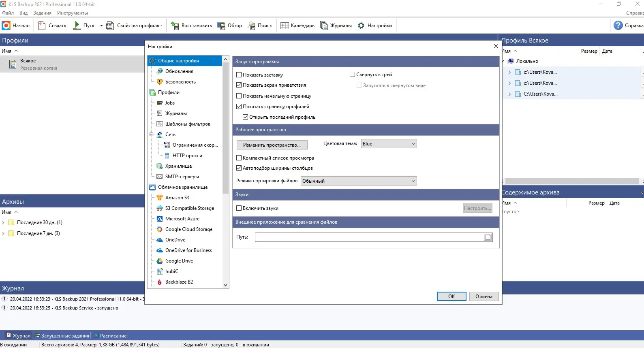Open the Файл menu

8,13
